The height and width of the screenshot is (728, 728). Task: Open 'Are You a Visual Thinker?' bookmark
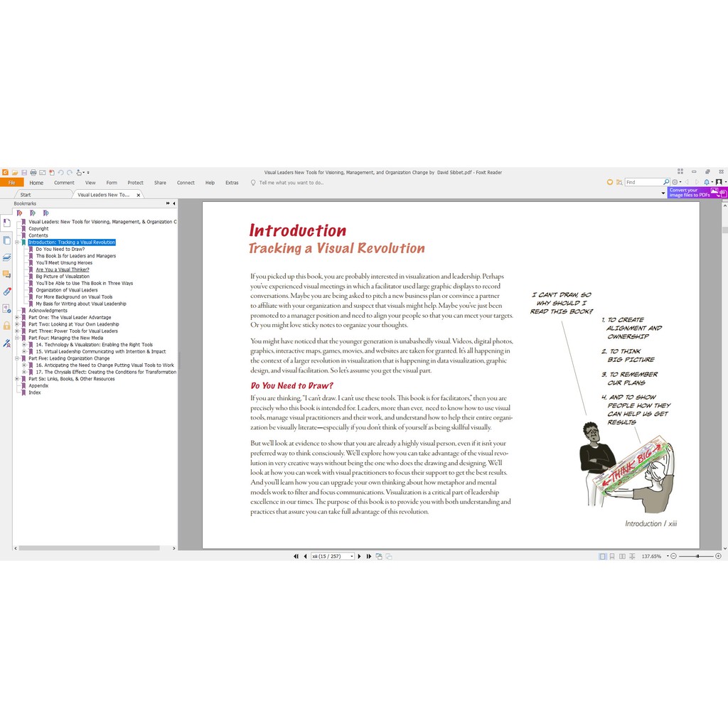(63, 269)
